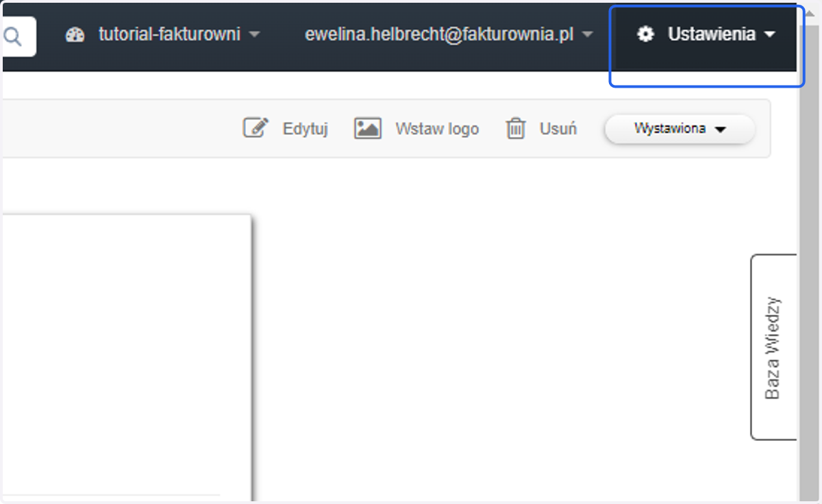The height and width of the screenshot is (504, 822).
Task: Click the Wstaw logo picture icon
Action: point(368,128)
